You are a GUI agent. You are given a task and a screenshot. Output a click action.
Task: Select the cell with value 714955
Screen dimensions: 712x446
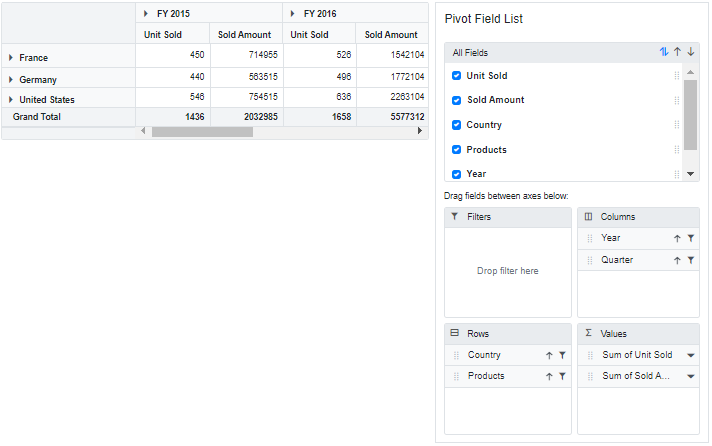click(247, 55)
